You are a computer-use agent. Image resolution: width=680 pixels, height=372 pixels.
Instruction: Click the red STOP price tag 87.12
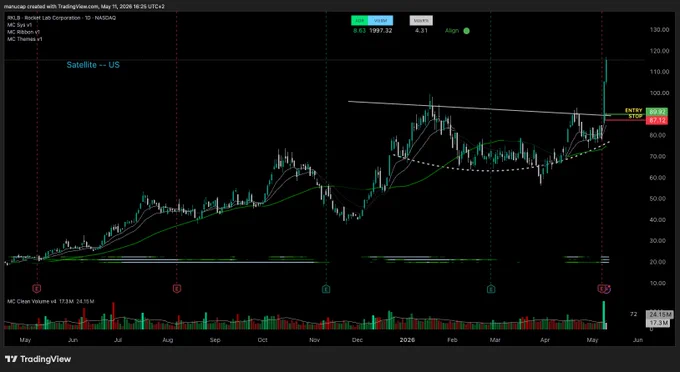pos(657,120)
